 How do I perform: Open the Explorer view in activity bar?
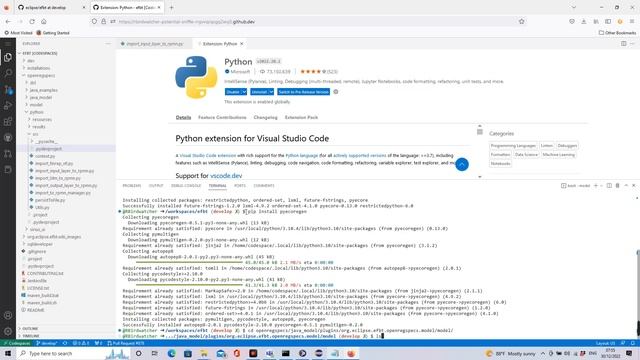[x=8, y=58]
